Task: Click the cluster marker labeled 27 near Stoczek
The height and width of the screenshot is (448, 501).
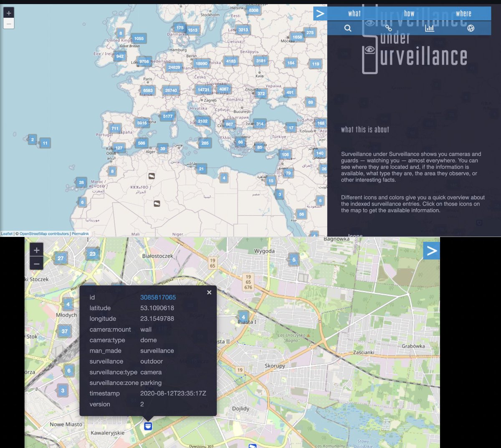Action: tap(60, 258)
